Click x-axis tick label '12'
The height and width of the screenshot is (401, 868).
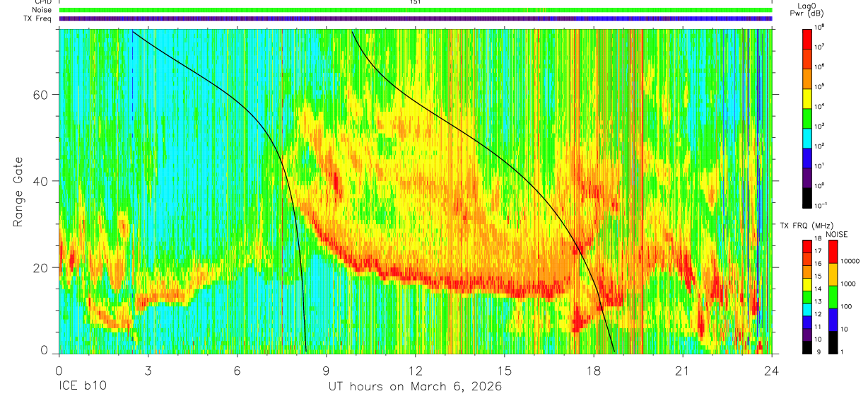coord(415,371)
